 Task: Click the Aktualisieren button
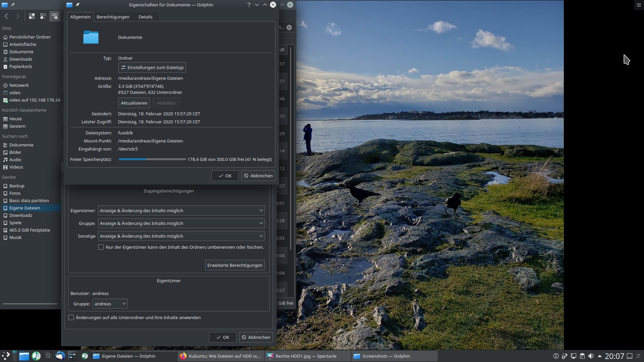[x=134, y=103]
